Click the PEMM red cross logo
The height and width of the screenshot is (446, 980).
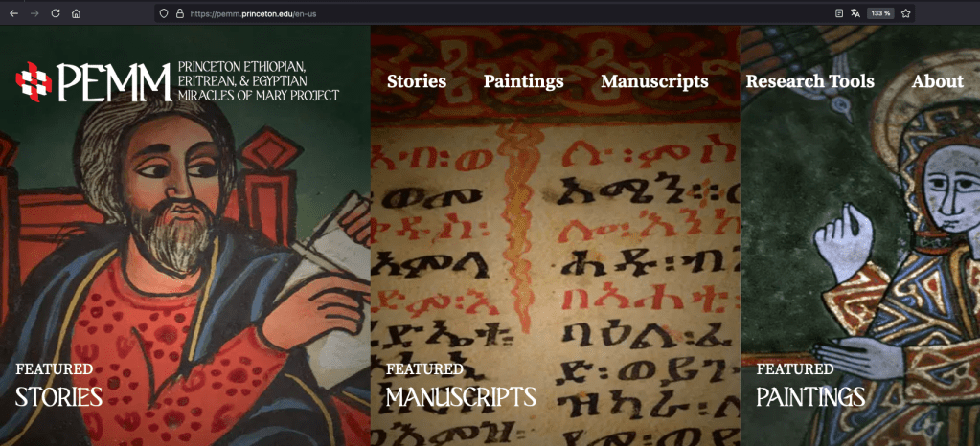[x=33, y=81]
